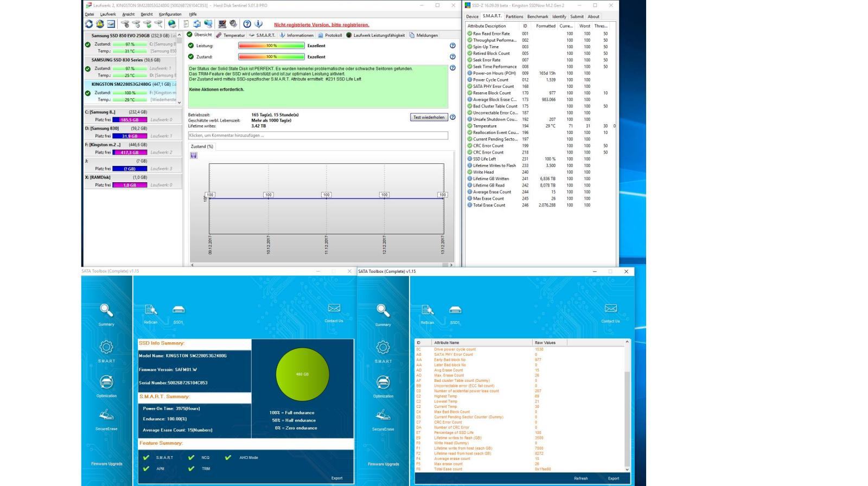Click Raw Values column header in SATA Toolbox

click(550, 343)
